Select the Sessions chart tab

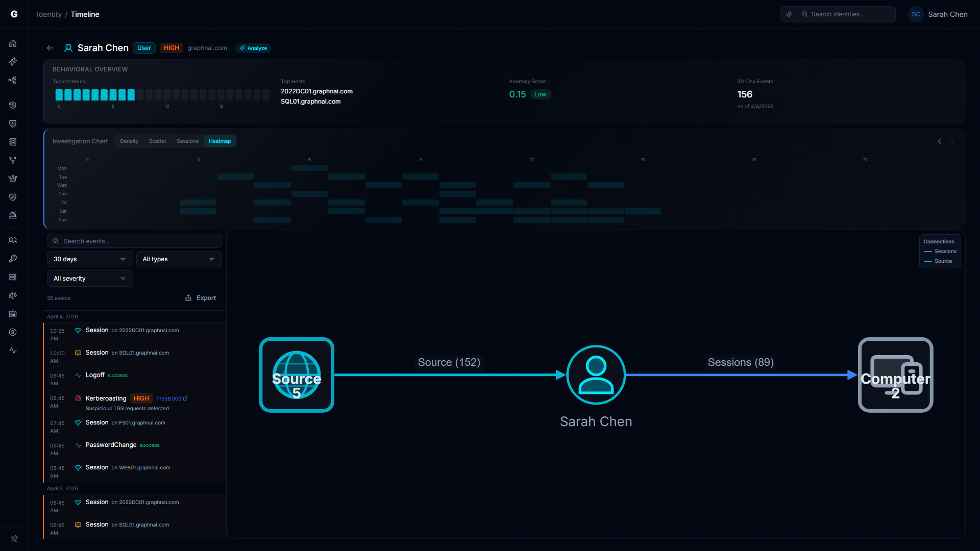click(x=187, y=141)
